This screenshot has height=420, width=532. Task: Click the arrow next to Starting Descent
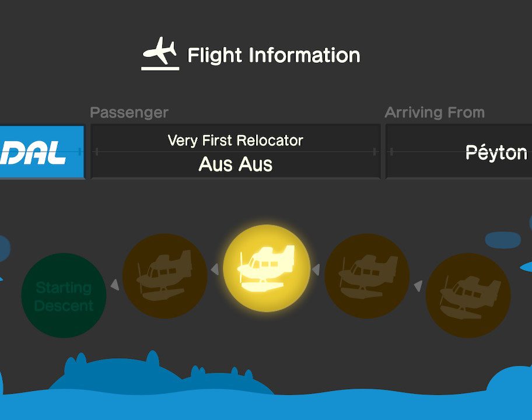(x=115, y=285)
